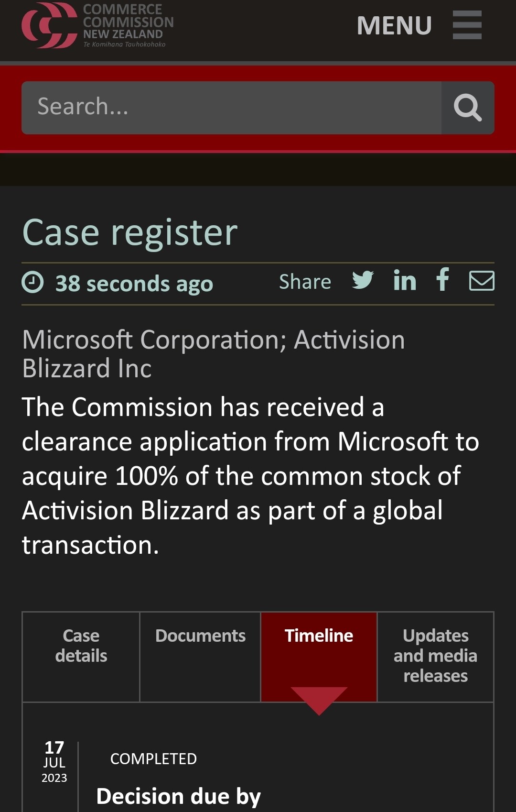
Task: Click the magnifying glass search button
Action: point(467,108)
